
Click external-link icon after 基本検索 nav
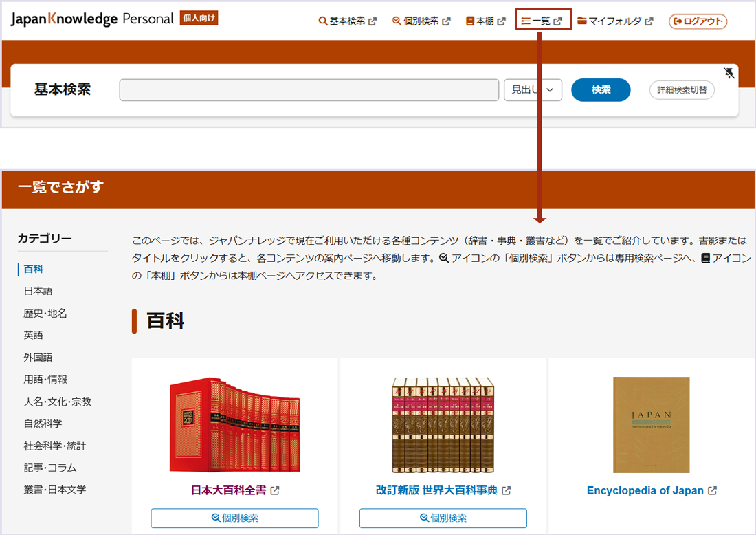click(x=373, y=21)
